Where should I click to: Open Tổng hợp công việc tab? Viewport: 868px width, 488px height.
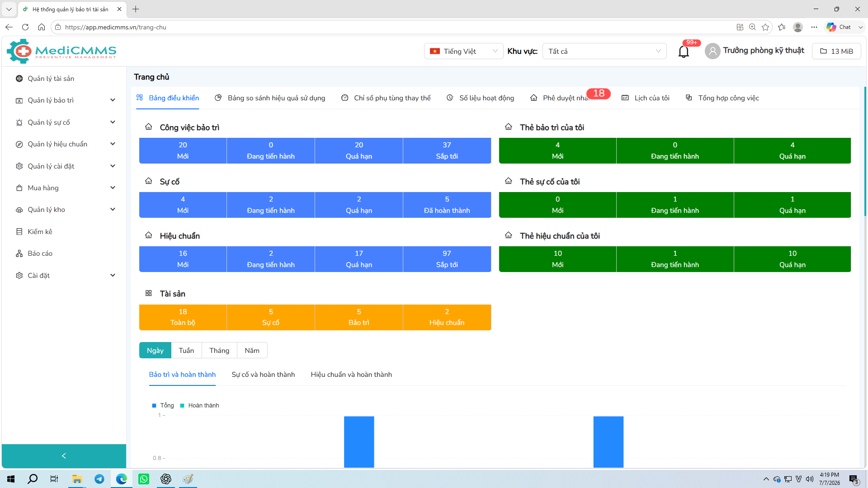point(722,98)
